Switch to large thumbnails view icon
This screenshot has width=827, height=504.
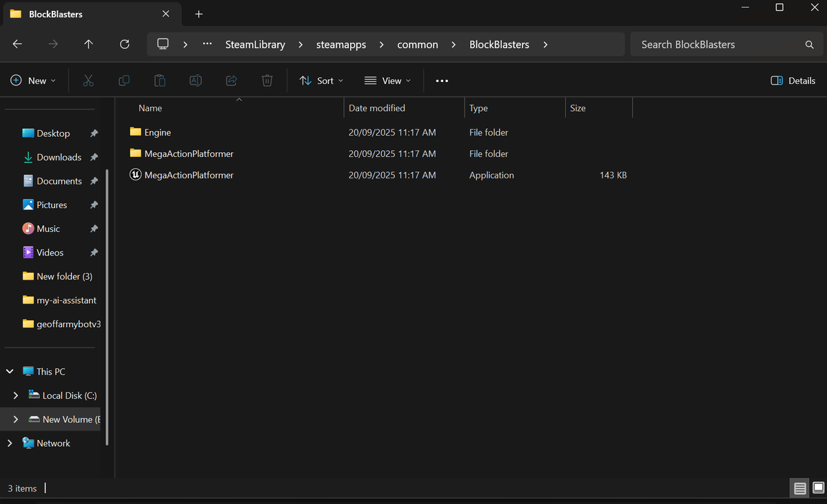(818, 488)
